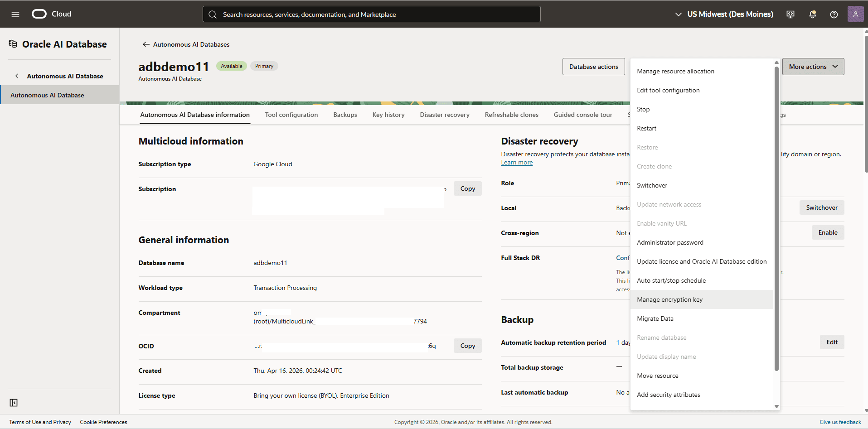Screen dimensions: 868x429
Task: Choose Switchover from the actions menu
Action: (702, 185)
